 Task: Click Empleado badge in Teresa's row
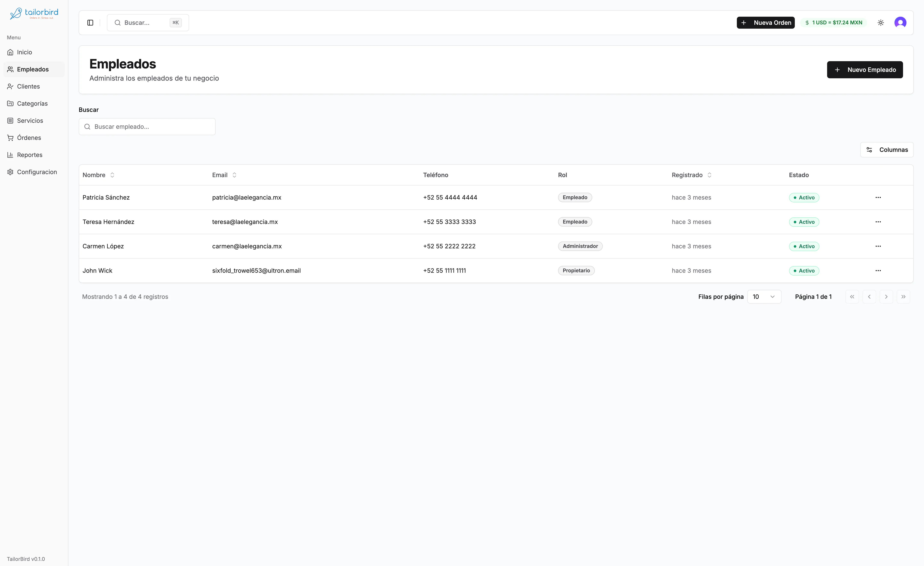point(575,222)
